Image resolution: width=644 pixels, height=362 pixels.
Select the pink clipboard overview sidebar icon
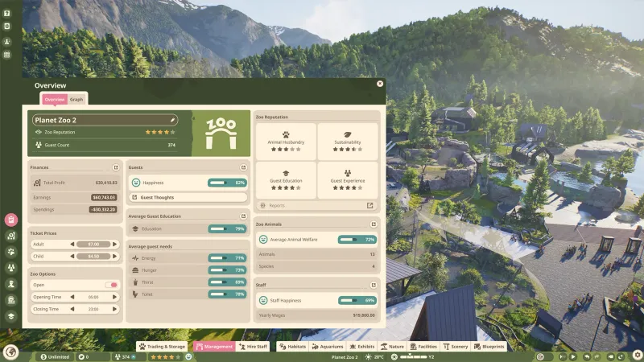pos(11,220)
